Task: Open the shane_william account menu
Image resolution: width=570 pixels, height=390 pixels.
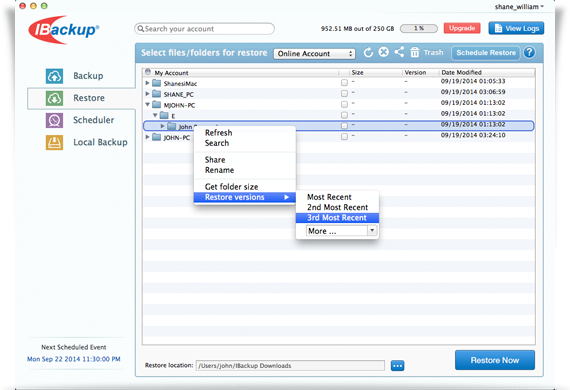Action: 519,7
